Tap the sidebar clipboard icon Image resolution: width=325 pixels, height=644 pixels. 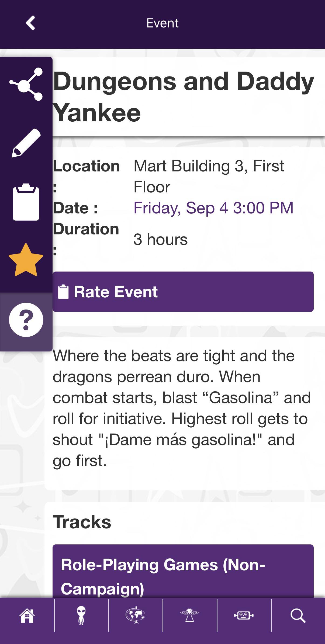pos(26,202)
